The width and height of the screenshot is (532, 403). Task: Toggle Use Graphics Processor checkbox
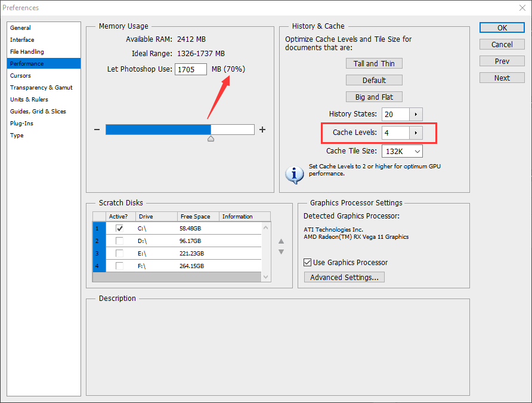point(307,263)
